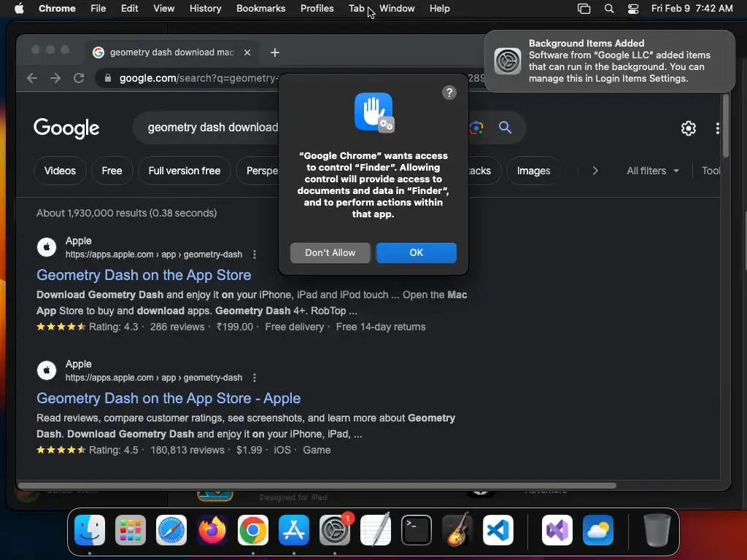Click the blue Google search magnifier
Image resolution: width=747 pixels, height=560 pixels.
[x=505, y=127]
